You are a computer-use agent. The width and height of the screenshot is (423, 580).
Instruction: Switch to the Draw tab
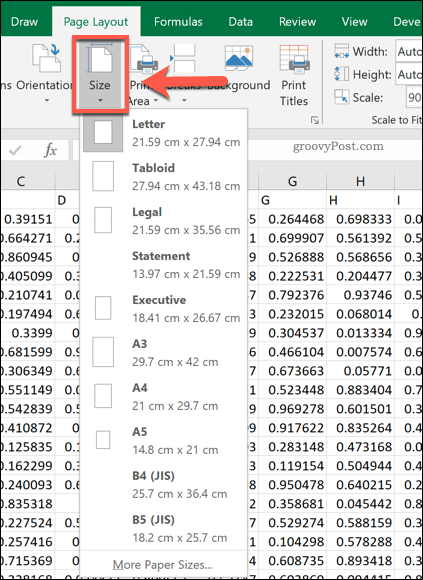24,21
